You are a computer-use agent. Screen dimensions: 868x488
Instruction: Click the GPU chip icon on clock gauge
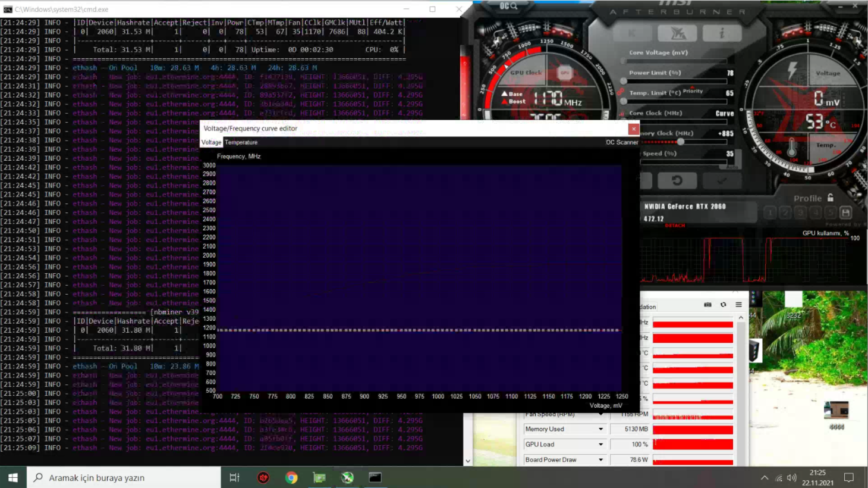point(565,73)
